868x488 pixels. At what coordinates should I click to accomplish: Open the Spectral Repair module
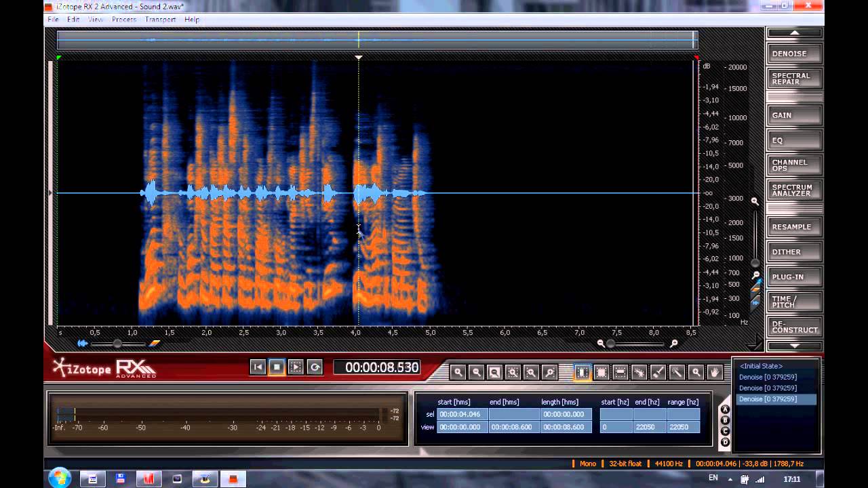pos(794,79)
